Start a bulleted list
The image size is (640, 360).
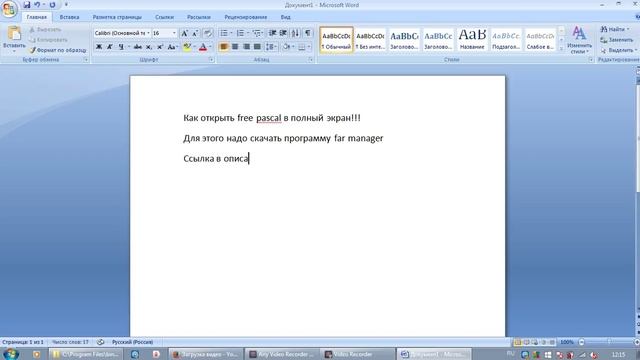(224, 33)
